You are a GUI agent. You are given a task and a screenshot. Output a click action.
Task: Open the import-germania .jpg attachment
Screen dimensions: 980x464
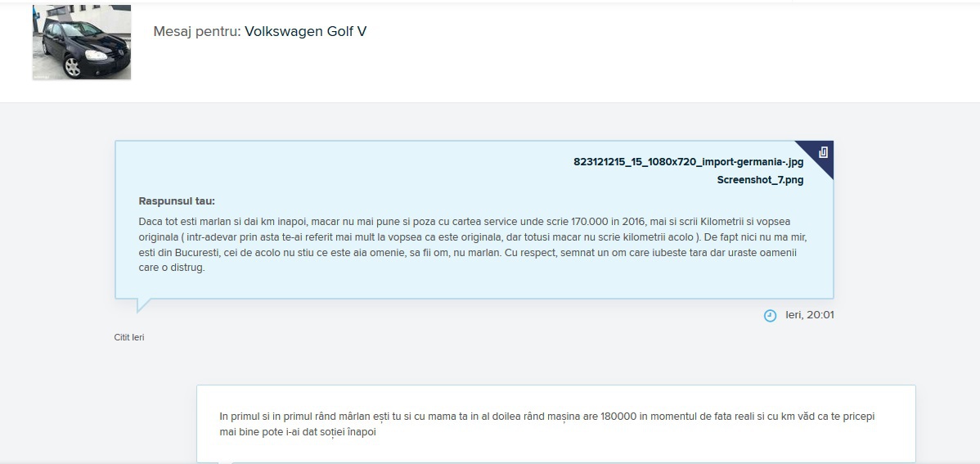click(x=688, y=162)
